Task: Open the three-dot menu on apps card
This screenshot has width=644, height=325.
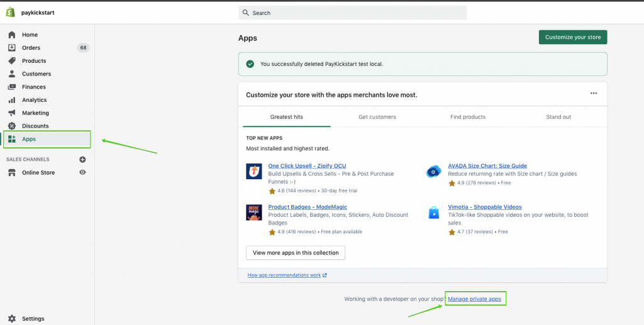Action: (593, 94)
